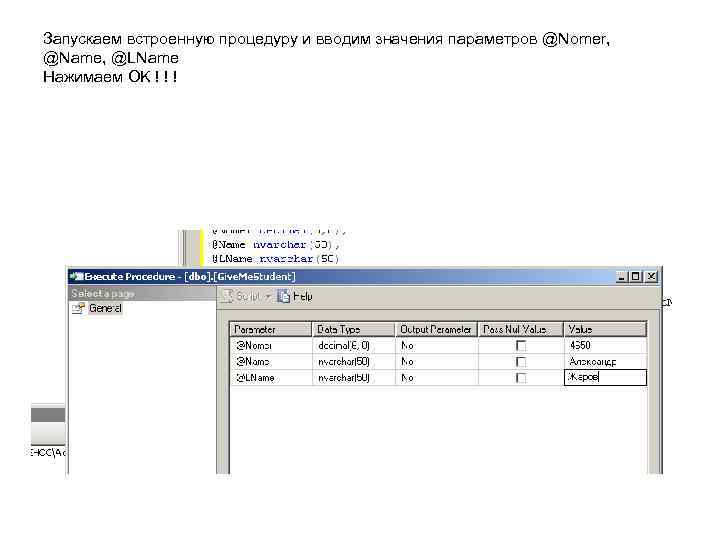Click the Parameter column header
The width and height of the screenshot is (720, 540).
pos(270,329)
